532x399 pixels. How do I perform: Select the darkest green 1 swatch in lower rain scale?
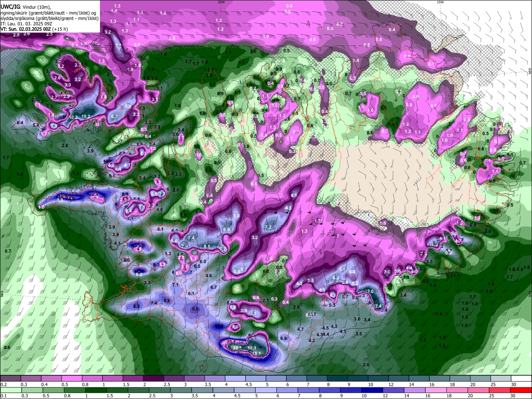click(x=96, y=390)
